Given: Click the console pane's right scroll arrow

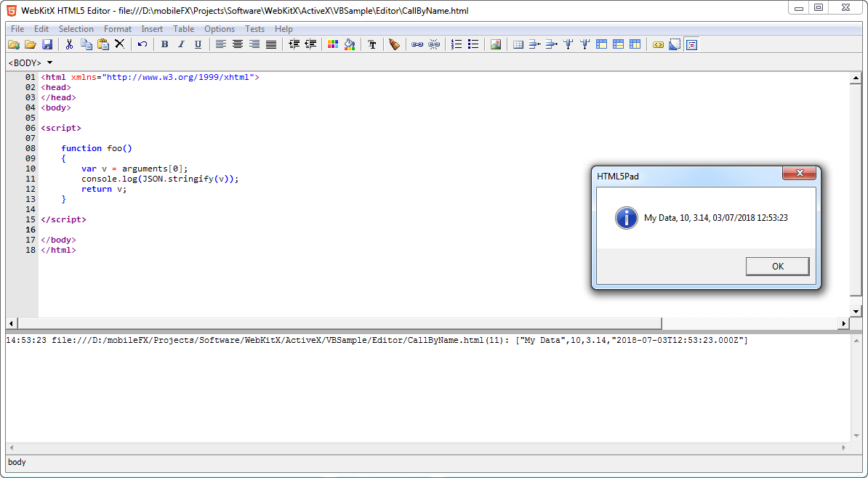Looking at the screenshot, I should [844, 447].
